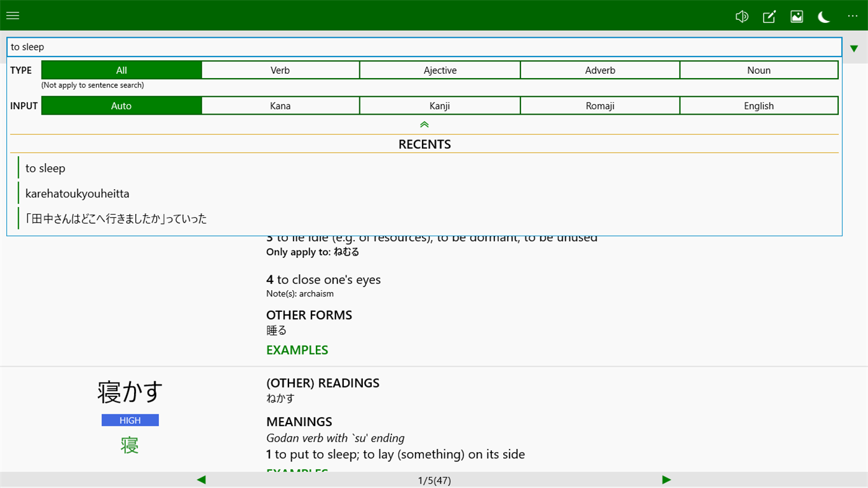Show EXAMPLES for the sleep entry
The height and width of the screenshot is (488, 868).
297,349
